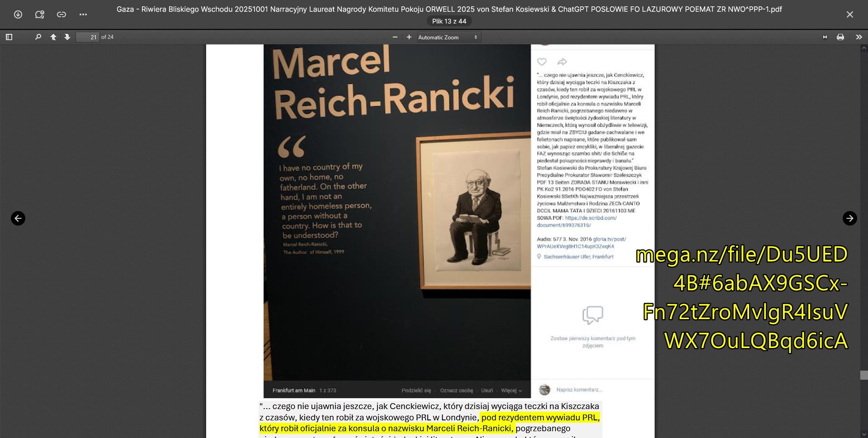This screenshot has height=438, width=868.
Task: Open the find in document search
Action: coord(38,37)
